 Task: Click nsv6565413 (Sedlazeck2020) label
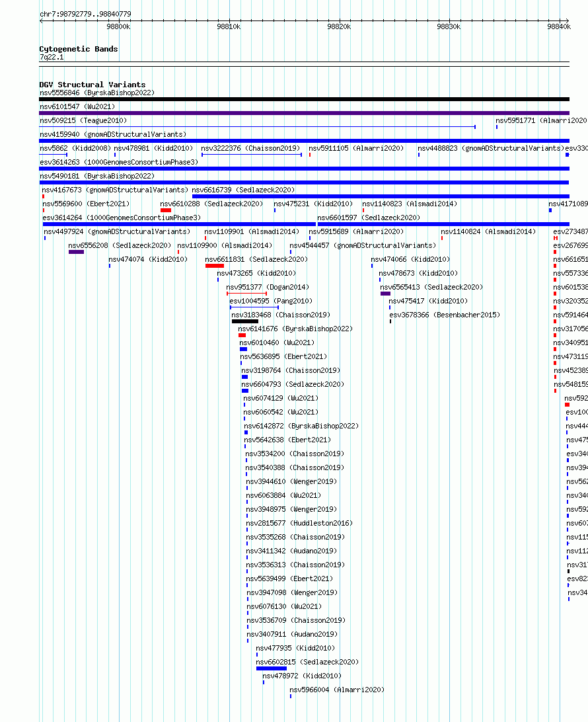pyautogui.click(x=431, y=287)
